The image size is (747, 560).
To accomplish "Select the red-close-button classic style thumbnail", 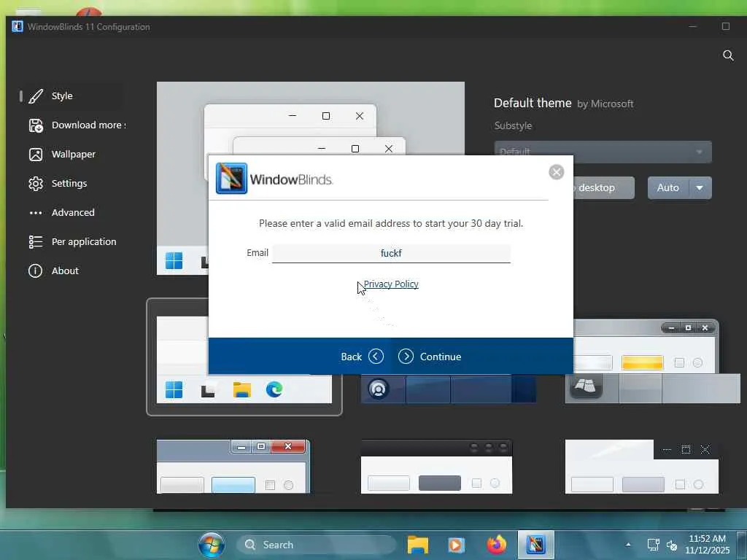I will 233,466.
